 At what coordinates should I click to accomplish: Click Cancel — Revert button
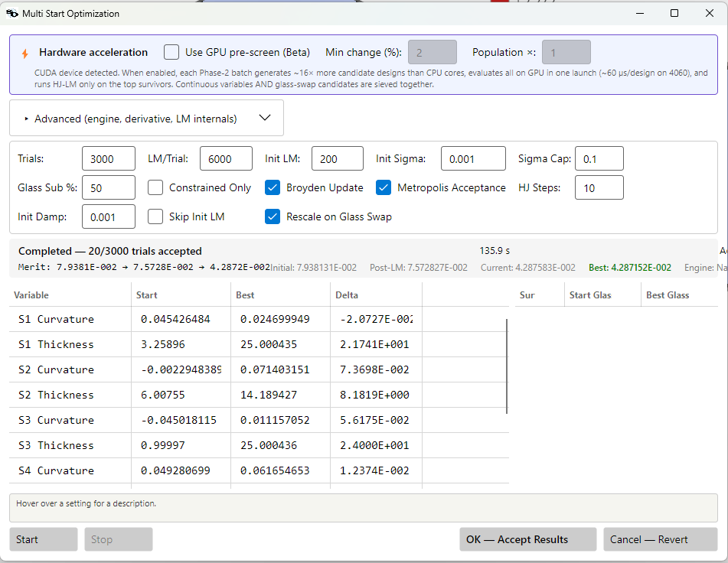tap(660, 539)
